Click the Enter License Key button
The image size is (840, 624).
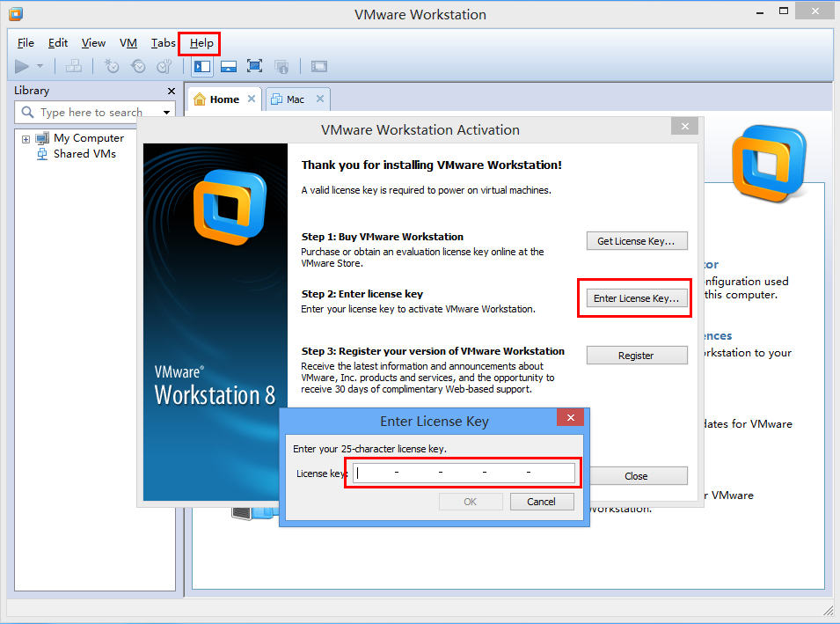pyautogui.click(x=637, y=298)
